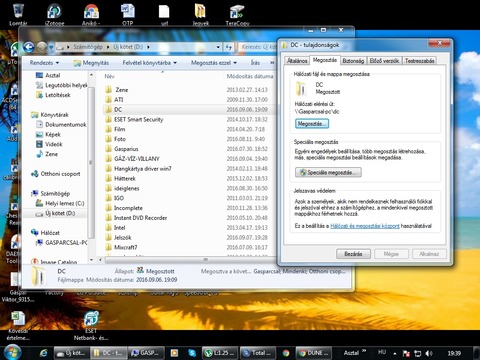
Task: Click the Speciális megosztás... button
Action: [x=328, y=172]
